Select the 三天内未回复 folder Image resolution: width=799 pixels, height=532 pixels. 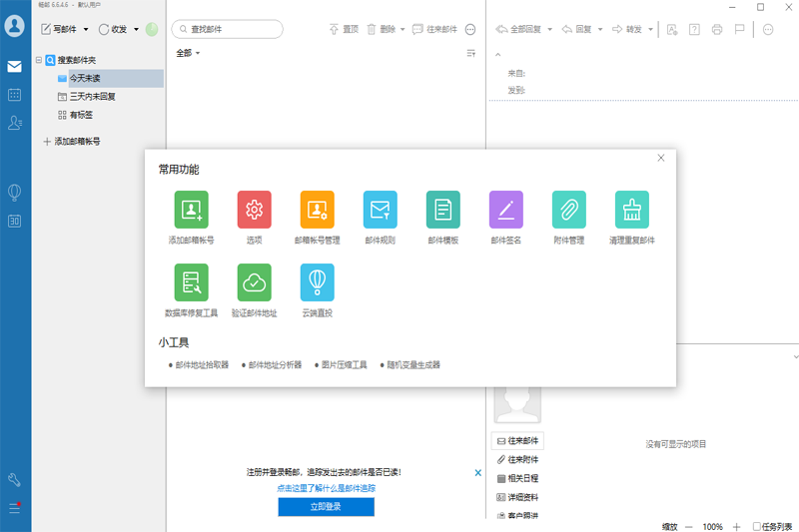[92, 97]
